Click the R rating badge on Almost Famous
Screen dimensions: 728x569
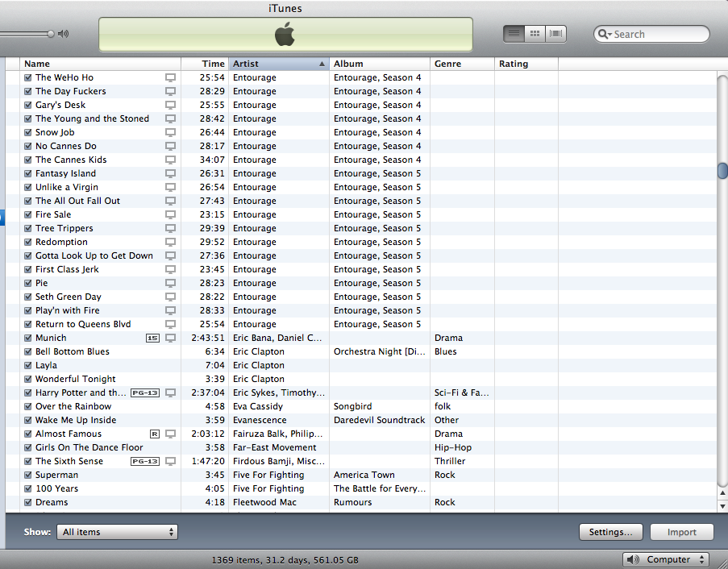155,434
